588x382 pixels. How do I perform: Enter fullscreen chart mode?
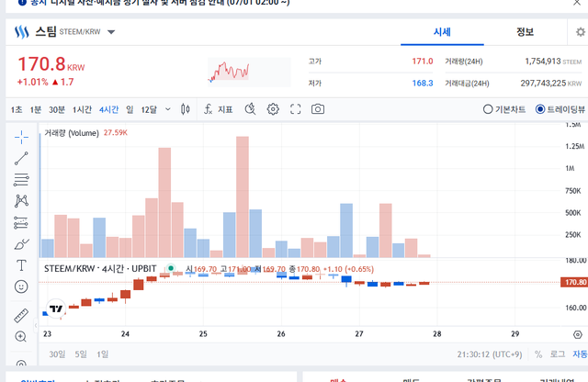tap(296, 109)
